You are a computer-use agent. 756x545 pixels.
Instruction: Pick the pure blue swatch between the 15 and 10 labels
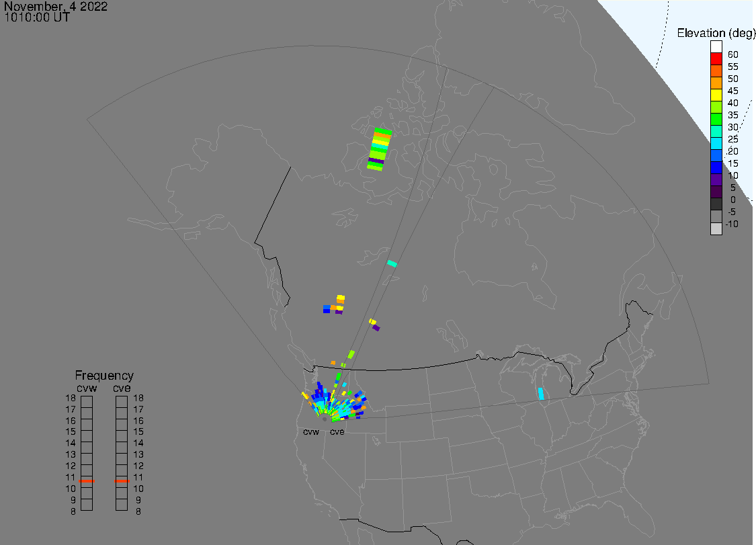(716, 167)
